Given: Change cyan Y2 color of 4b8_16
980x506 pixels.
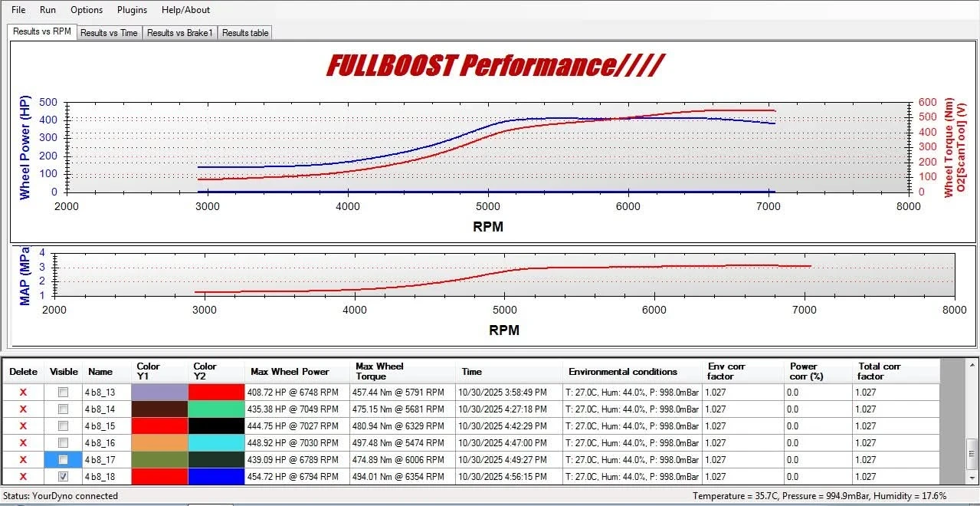Looking at the screenshot, I should tap(216, 442).
